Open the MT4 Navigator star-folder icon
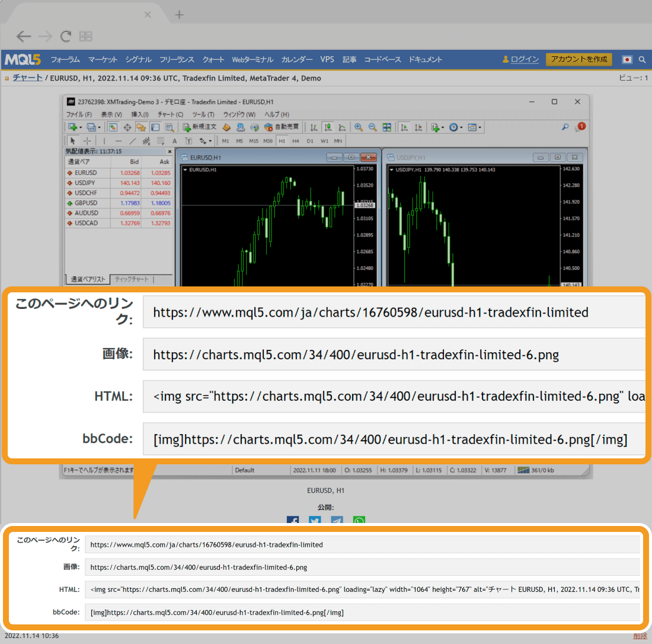Screen dimensions: 652x644 click(142, 127)
